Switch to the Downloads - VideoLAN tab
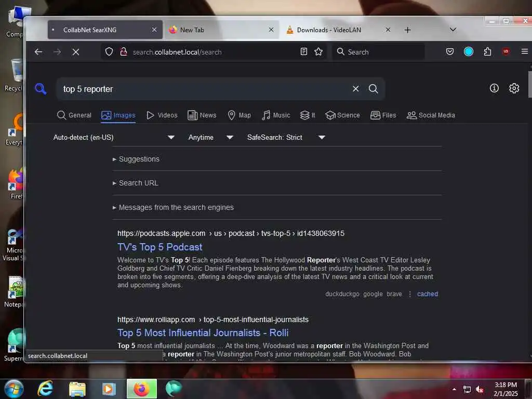Viewport: 532px width, 399px height. pyautogui.click(x=339, y=30)
